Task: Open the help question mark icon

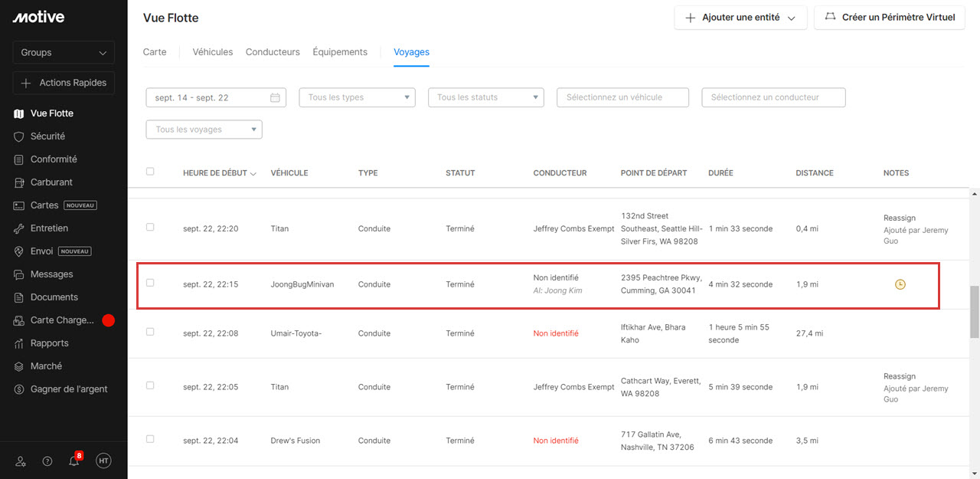Action: [47, 461]
